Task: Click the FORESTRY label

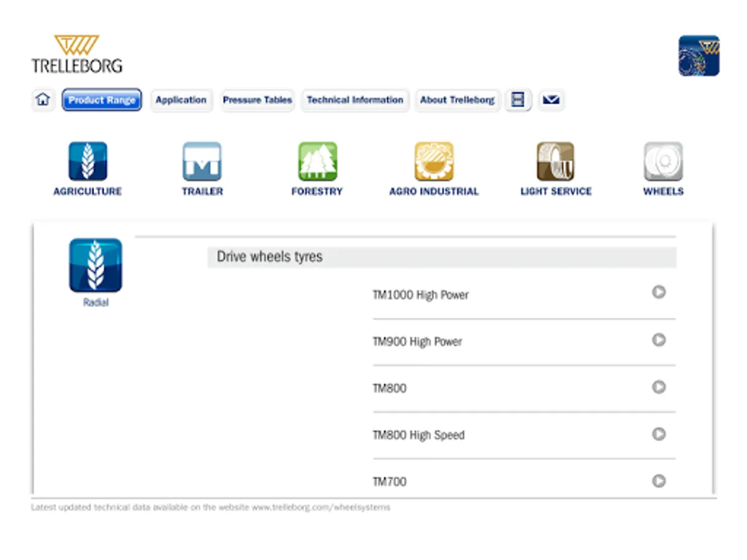Action: click(317, 192)
